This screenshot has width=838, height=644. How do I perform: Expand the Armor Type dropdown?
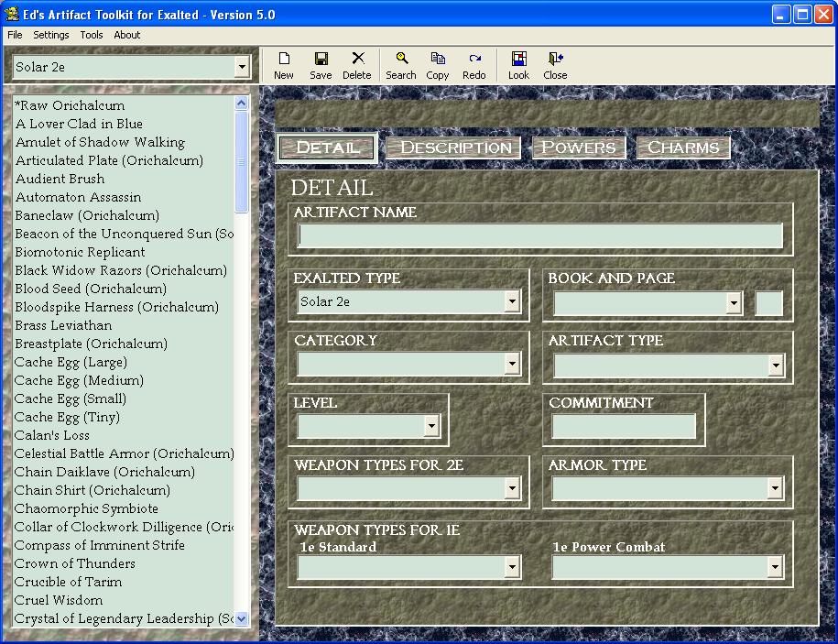[776, 488]
